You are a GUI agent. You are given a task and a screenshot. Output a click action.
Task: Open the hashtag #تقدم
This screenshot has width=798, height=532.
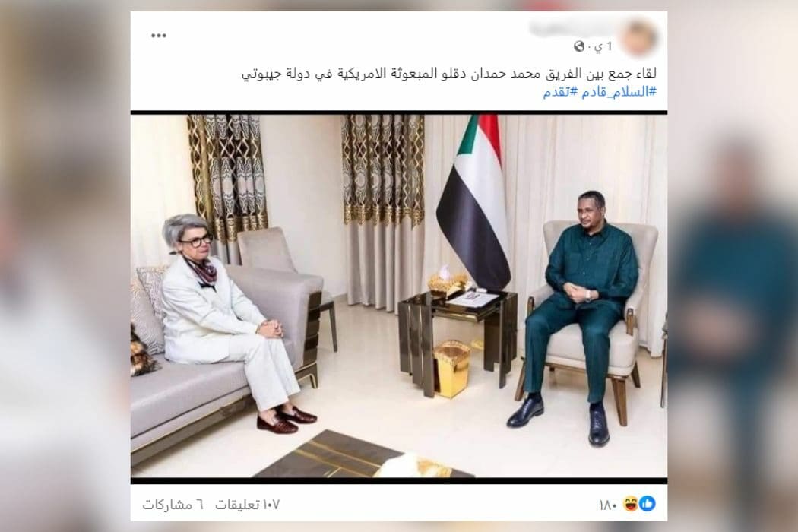pos(560,92)
